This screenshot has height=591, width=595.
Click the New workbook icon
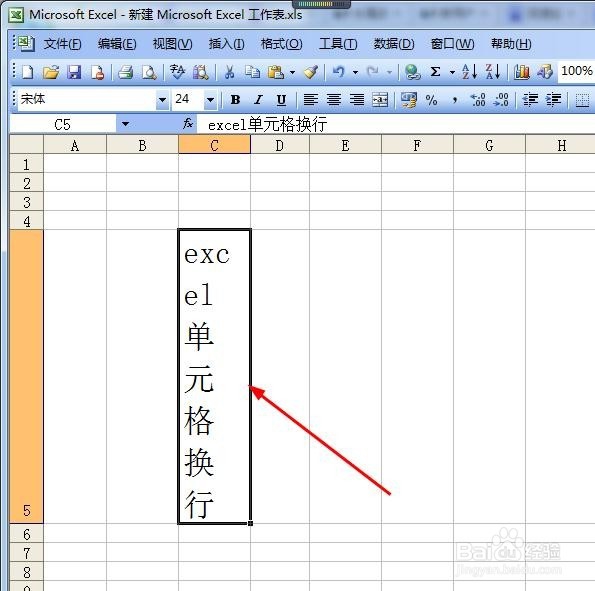(x=28, y=72)
